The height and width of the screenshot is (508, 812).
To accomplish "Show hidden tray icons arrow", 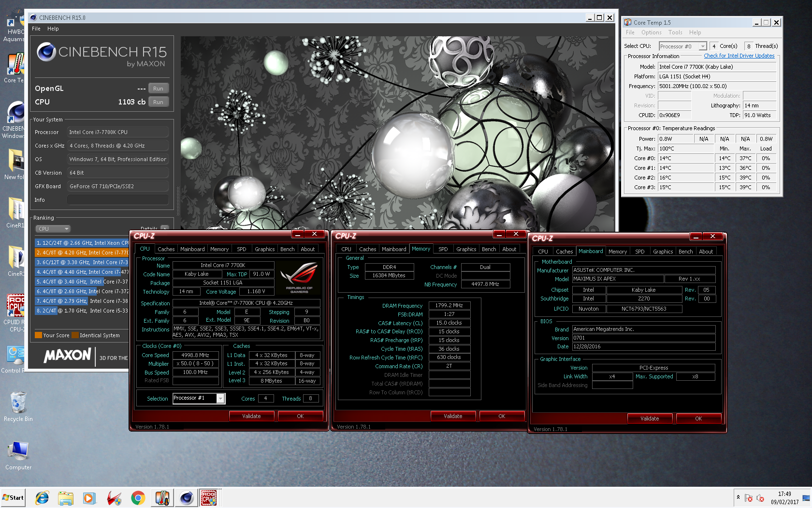I will 738,497.
